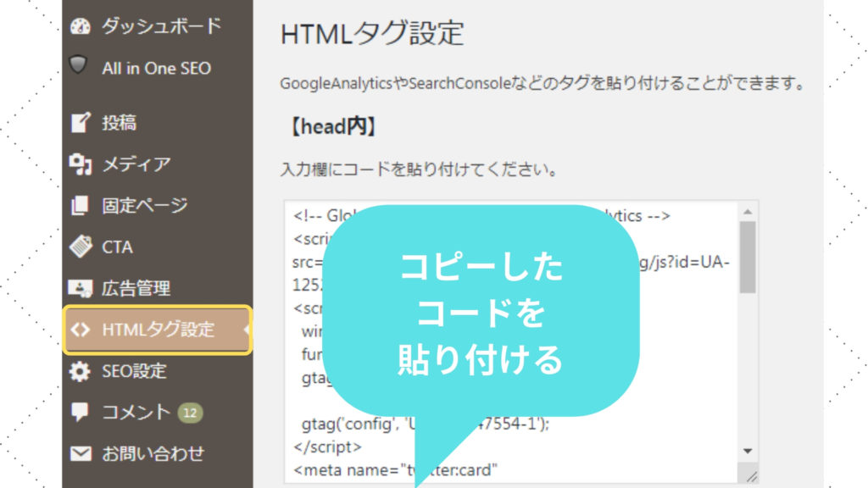The image size is (868, 488).
Task: Click the 広告管理 icon
Action: pyautogui.click(x=81, y=288)
